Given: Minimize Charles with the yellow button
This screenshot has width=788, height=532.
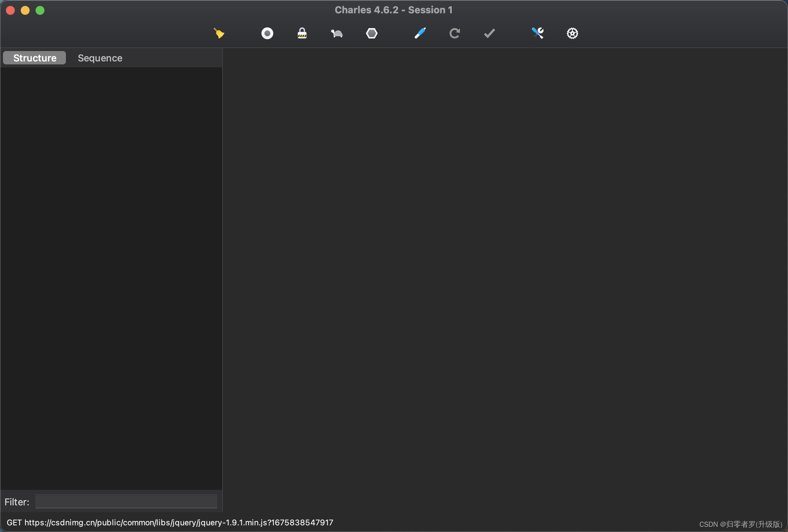Looking at the screenshot, I should [x=25, y=10].
